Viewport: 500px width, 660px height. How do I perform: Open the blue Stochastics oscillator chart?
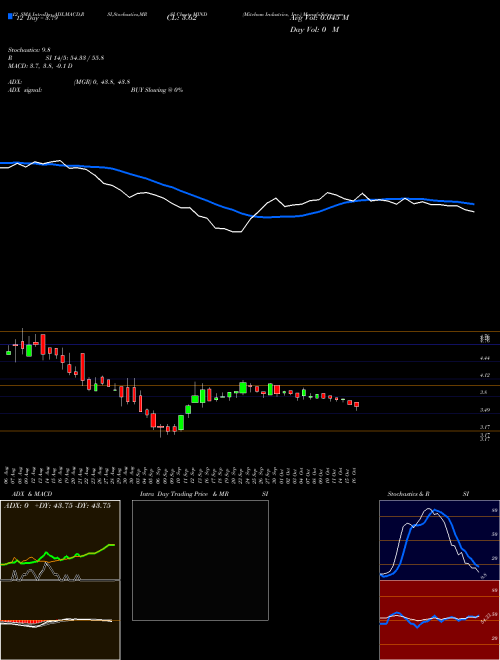439,540
